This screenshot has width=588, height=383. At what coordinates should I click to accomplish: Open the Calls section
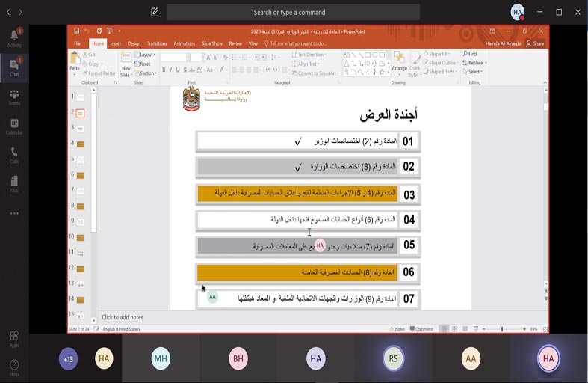coord(14,155)
